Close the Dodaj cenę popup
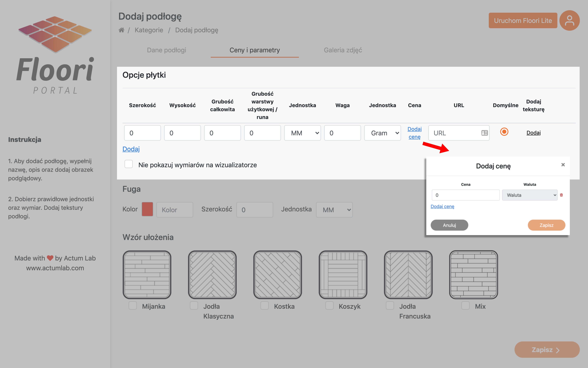The image size is (588, 368). click(x=563, y=165)
